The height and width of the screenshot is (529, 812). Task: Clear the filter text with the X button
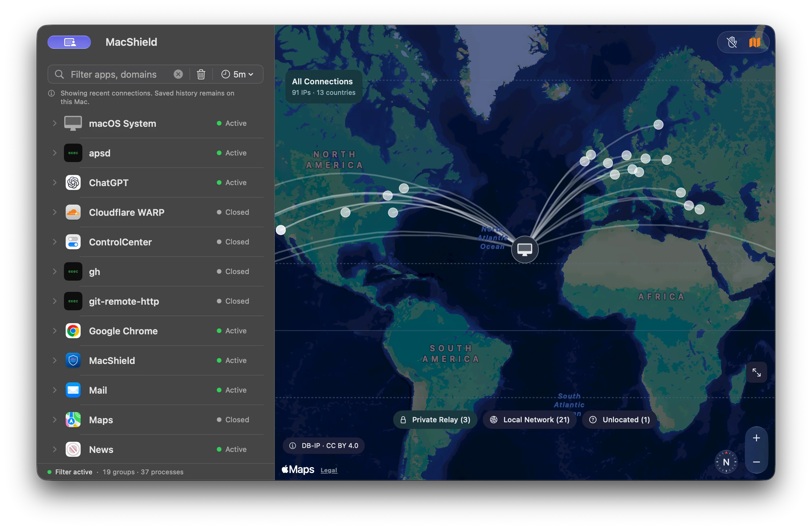tap(178, 74)
